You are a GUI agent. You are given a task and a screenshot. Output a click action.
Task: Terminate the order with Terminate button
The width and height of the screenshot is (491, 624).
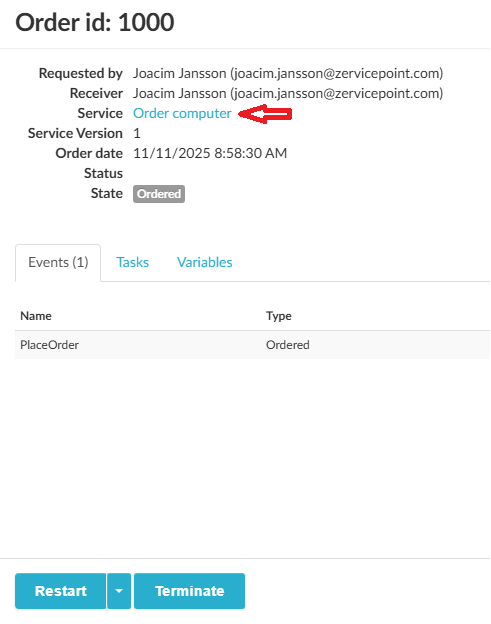tap(189, 591)
